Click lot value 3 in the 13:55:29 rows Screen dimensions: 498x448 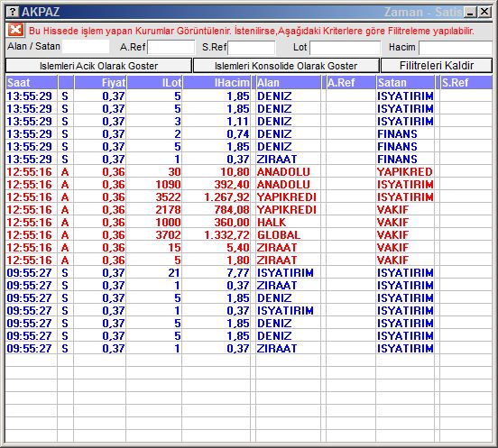coord(178,121)
